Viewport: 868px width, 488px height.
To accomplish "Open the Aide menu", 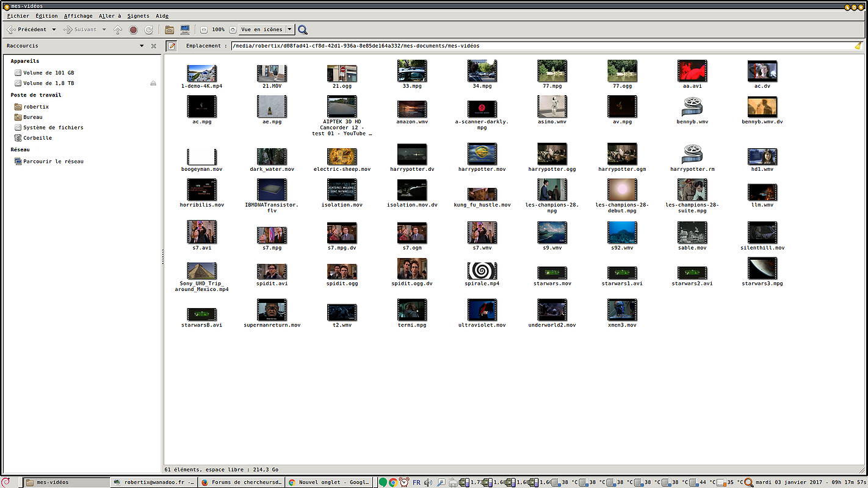I will click(x=162, y=16).
